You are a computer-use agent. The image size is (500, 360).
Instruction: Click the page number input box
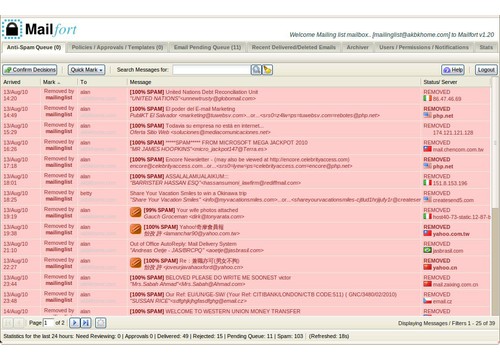tap(49, 323)
